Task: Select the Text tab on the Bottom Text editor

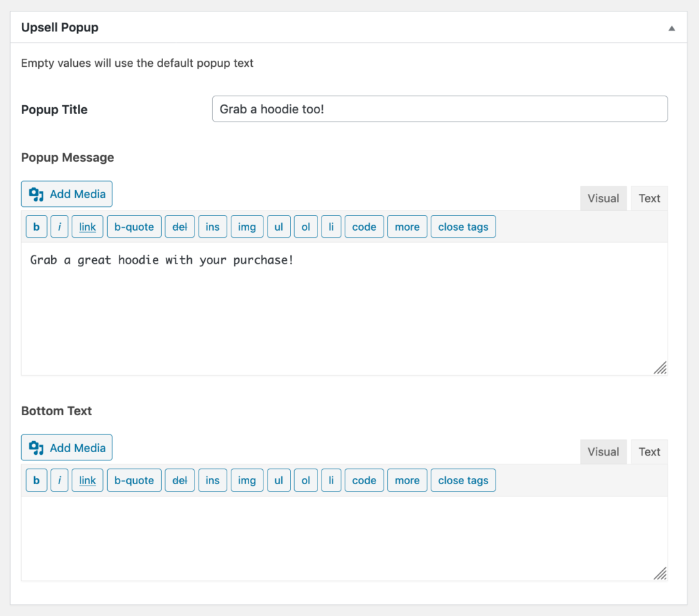Action: click(x=648, y=451)
